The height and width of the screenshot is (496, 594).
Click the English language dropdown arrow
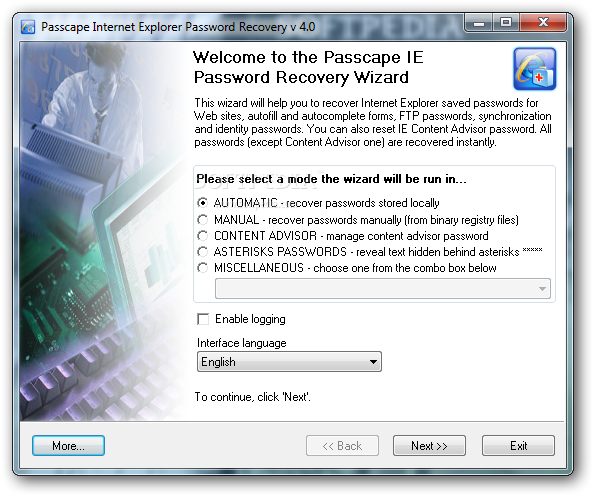(373, 362)
